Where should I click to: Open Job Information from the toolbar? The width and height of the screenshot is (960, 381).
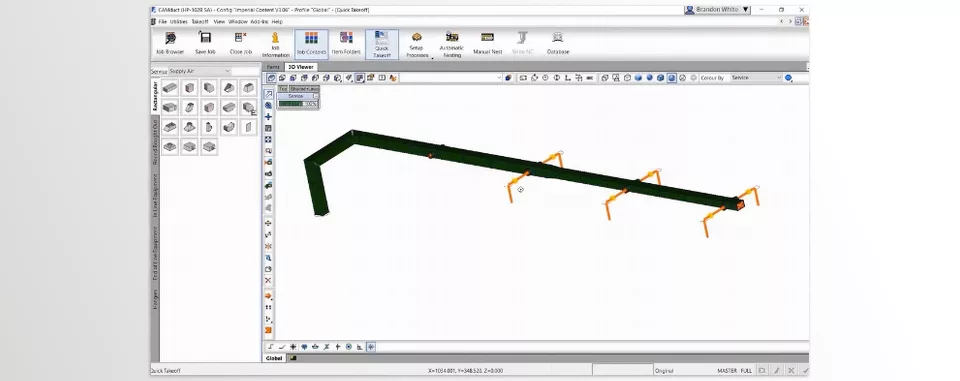(x=275, y=45)
